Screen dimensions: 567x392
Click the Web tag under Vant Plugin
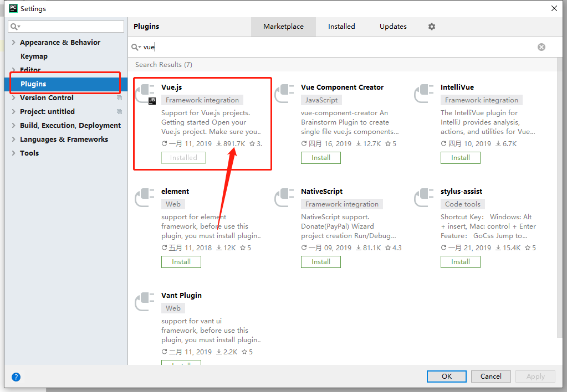[x=173, y=308]
